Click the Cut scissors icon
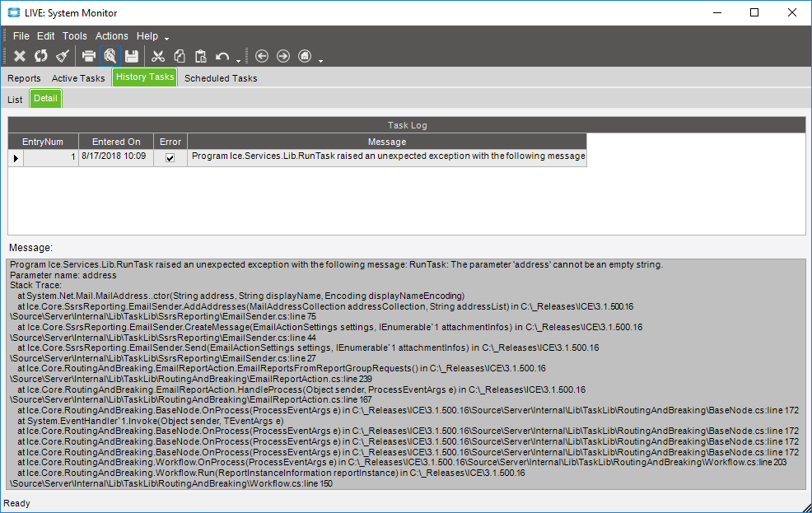The width and height of the screenshot is (812, 513). coord(158,56)
